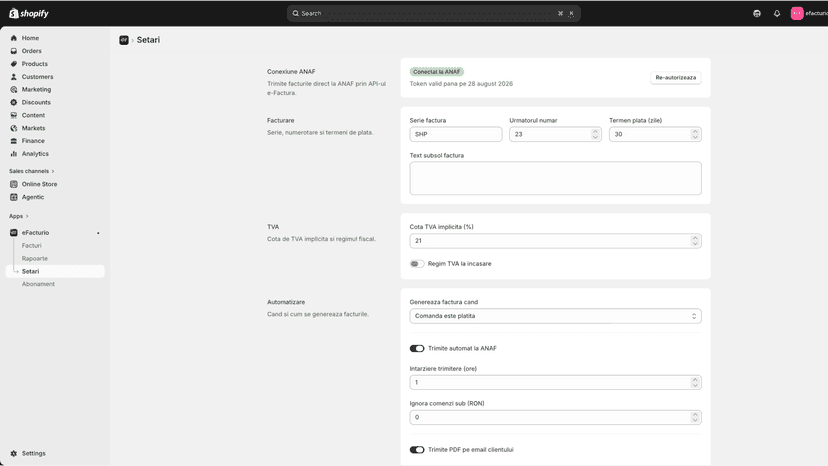Screen dimensions: 828x466
Task: Click the Online Store icon
Action: (x=14, y=184)
